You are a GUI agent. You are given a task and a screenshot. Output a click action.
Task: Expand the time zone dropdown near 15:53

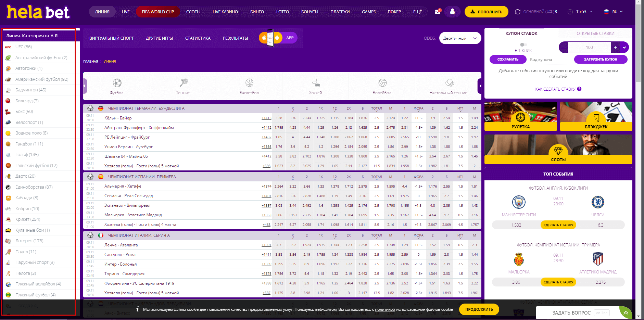tap(591, 12)
